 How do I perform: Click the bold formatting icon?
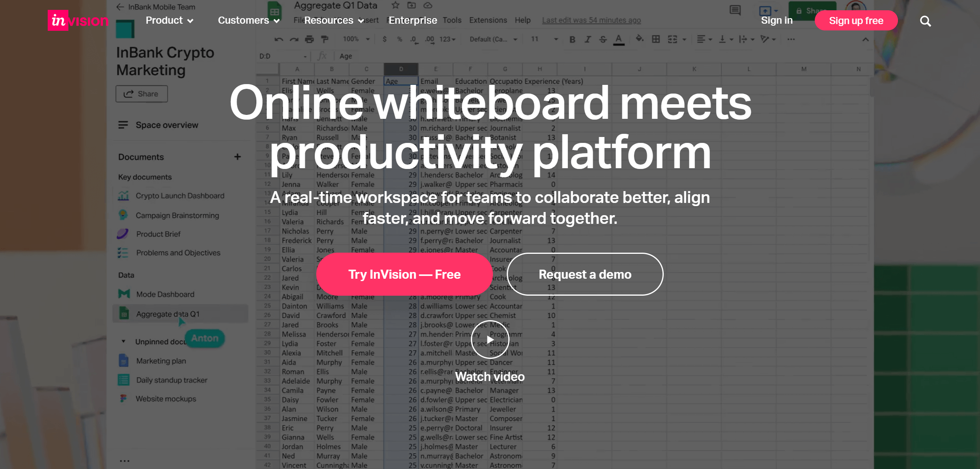[572, 39]
